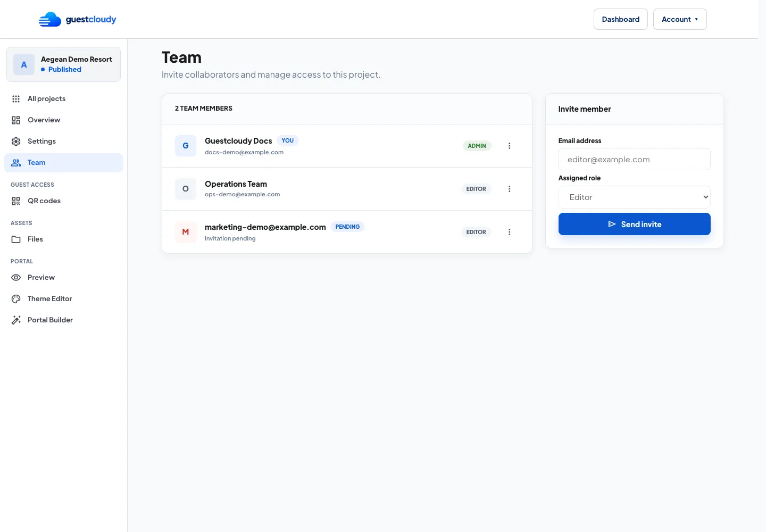Click the M avatar of pending invite
The width and height of the screenshot is (766, 532).
pos(186,232)
